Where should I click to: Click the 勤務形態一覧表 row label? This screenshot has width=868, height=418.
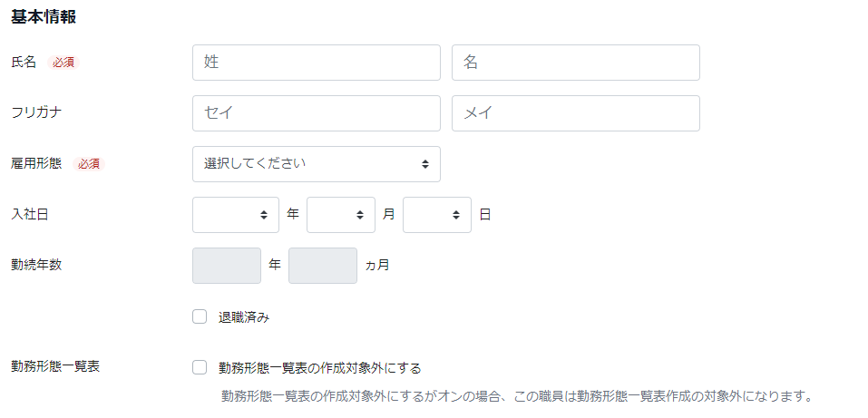coord(55,366)
